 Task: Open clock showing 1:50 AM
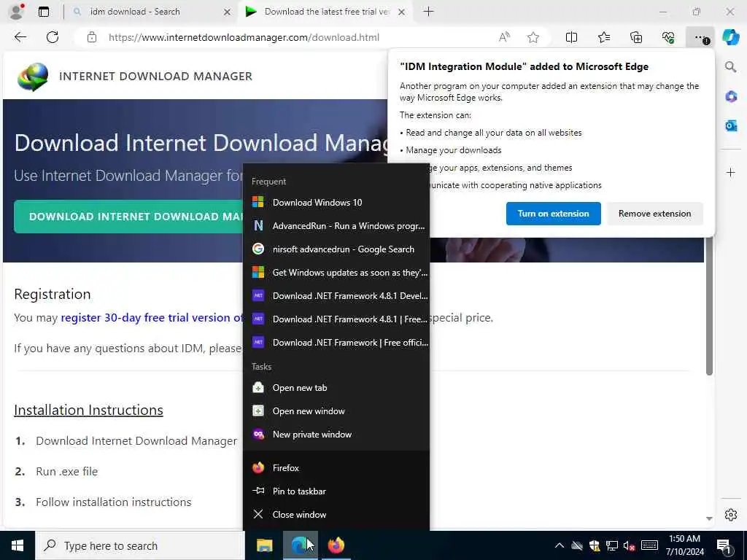click(684, 545)
